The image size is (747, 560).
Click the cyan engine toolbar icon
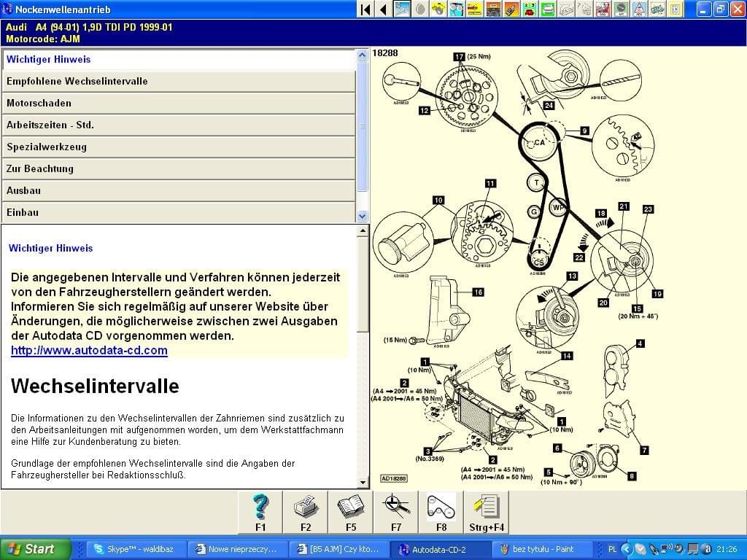[657, 9]
